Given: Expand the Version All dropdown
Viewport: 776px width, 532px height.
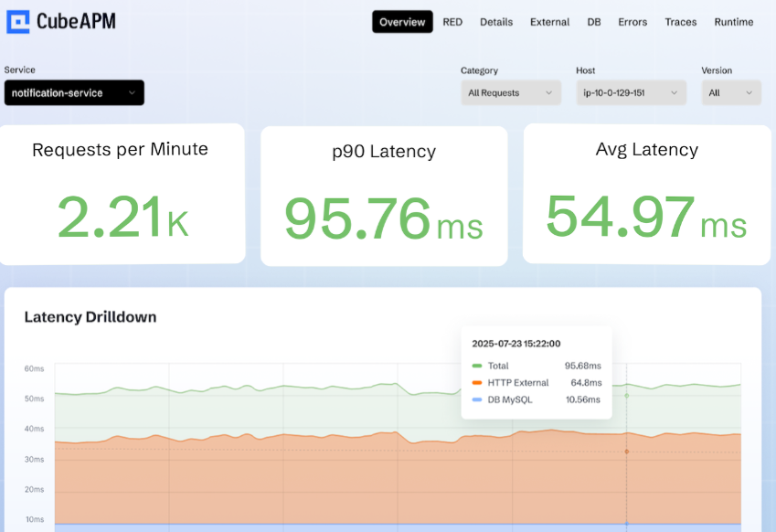Looking at the screenshot, I should click(x=731, y=92).
